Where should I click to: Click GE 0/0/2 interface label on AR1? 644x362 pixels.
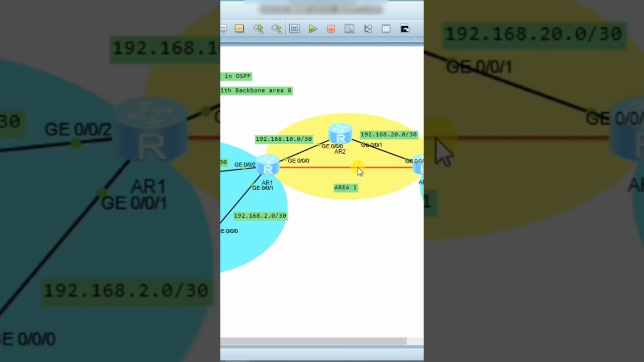(245, 164)
